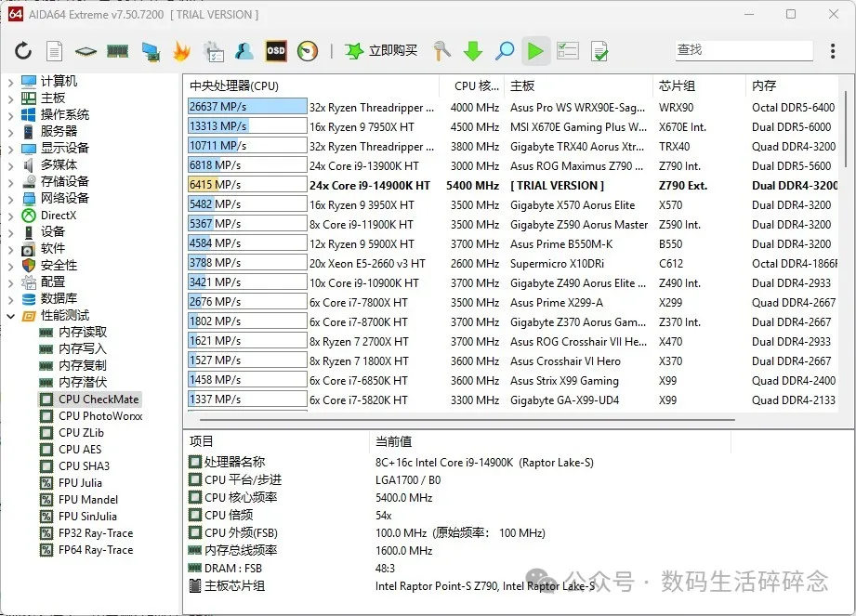Start benchmark with green play button
This screenshot has width=856, height=616.
(535, 51)
